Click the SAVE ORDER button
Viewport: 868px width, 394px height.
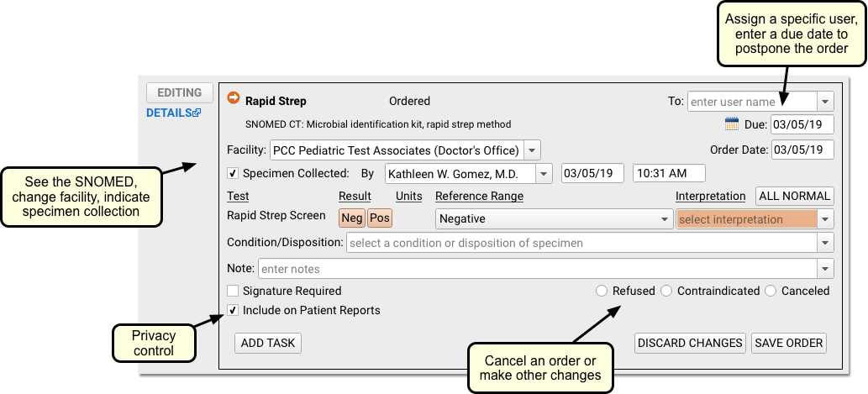(x=789, y=343)
